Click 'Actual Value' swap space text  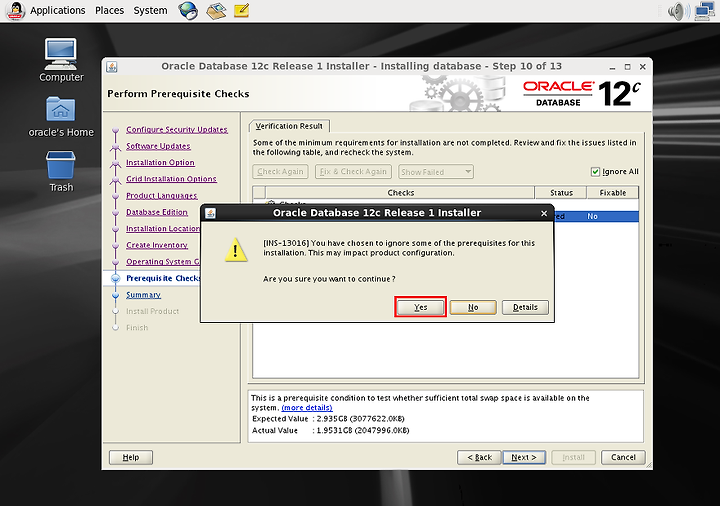(x=330, y=431)
